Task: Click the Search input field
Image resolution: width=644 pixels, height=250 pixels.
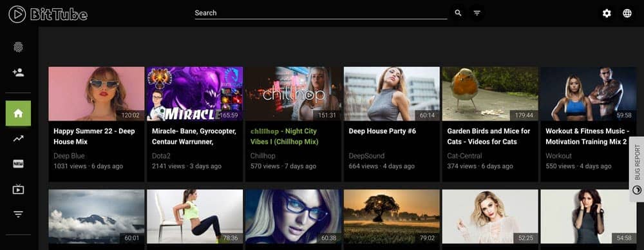Action: click(x=321, y=13)
